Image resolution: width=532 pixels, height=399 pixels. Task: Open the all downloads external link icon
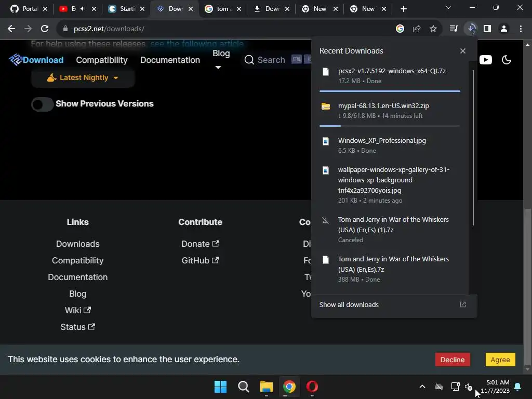coord(463,304)
